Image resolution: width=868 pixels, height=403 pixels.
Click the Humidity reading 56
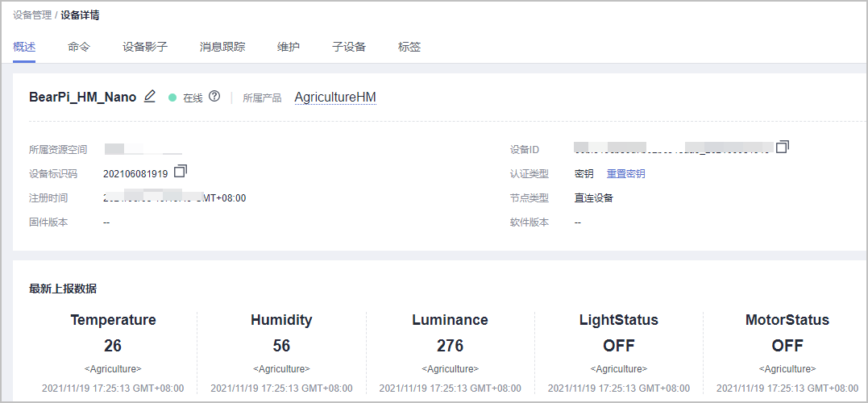[x=281, y=346]
